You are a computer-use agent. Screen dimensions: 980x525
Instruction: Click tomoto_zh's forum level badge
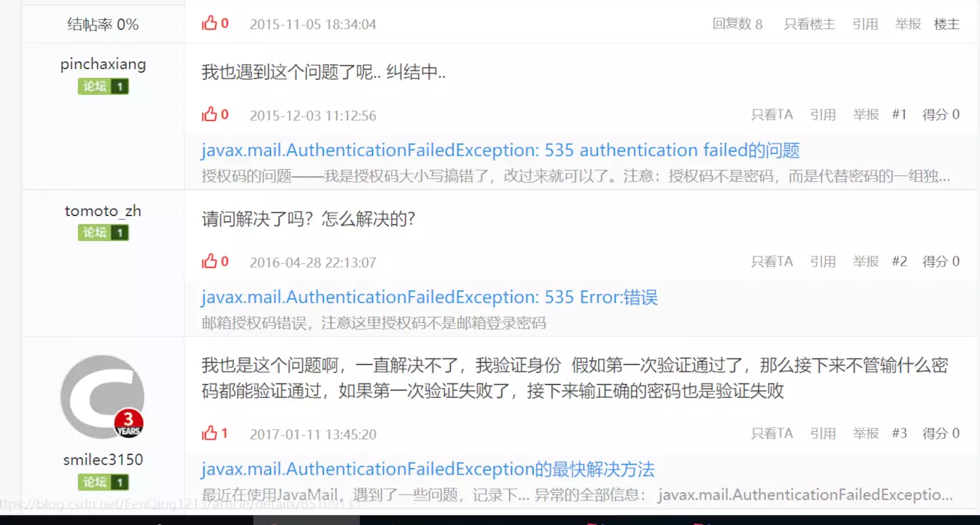click(x=103, y=233)
